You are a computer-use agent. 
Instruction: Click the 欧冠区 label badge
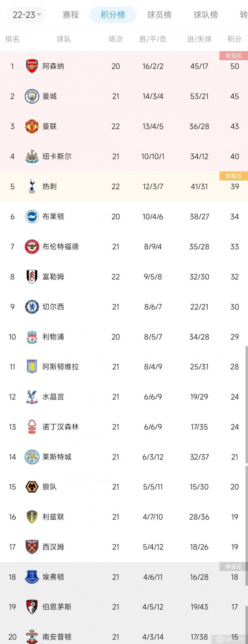pos(234,56)
